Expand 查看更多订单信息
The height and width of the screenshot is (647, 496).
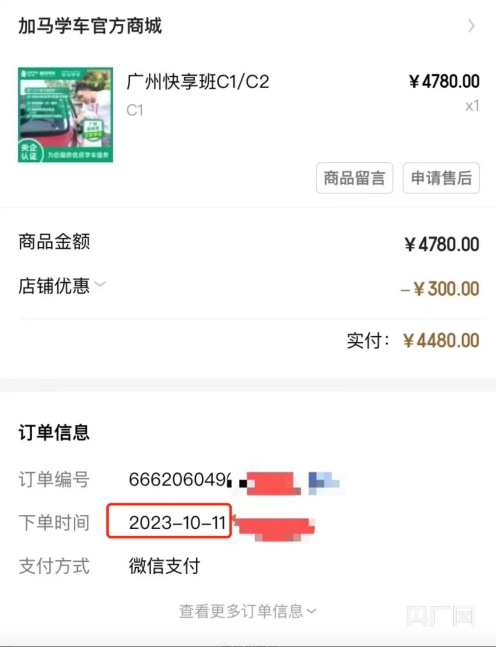point(248,611)
